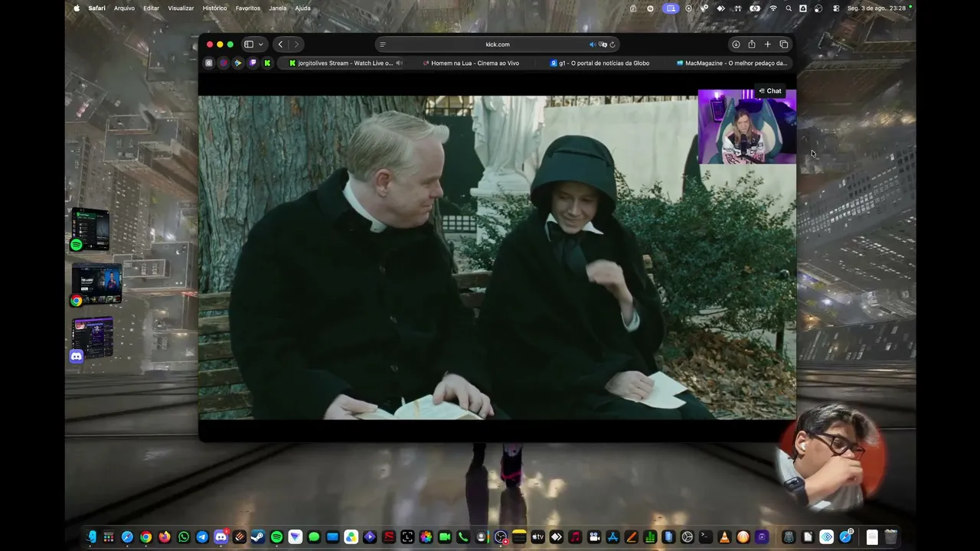The image size is (980, 551).
Task: Select the Chrome window thumbnail in Stage Manager
Action: pos(96,284)
